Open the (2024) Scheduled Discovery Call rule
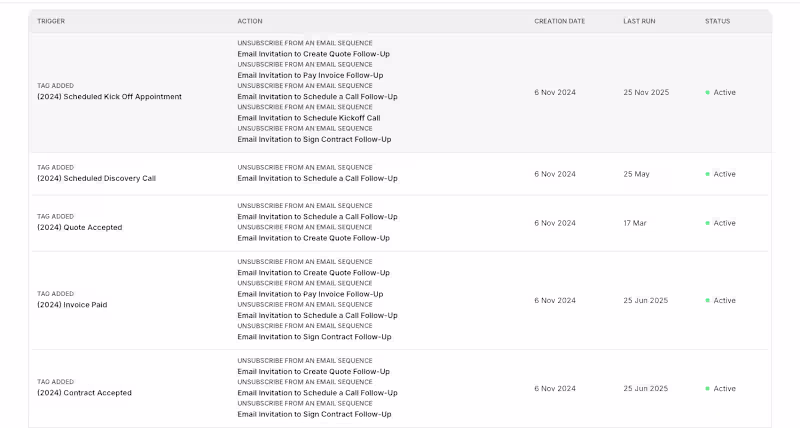 (96, 178)
